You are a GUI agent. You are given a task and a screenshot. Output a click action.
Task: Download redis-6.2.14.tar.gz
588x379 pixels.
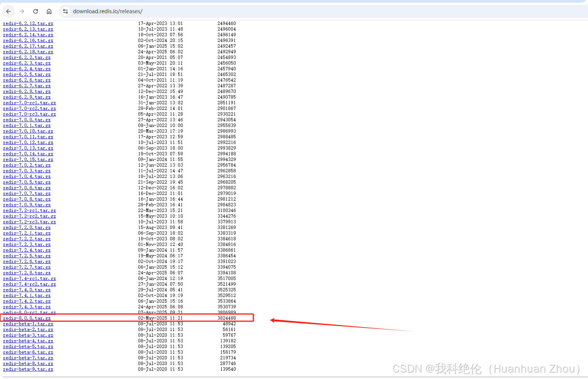pos(28,35)
